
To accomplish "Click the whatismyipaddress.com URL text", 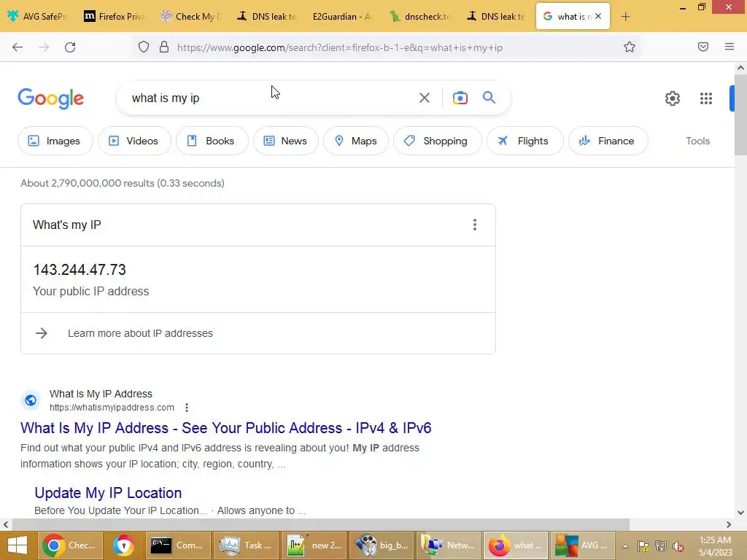I will coord(112,408).
